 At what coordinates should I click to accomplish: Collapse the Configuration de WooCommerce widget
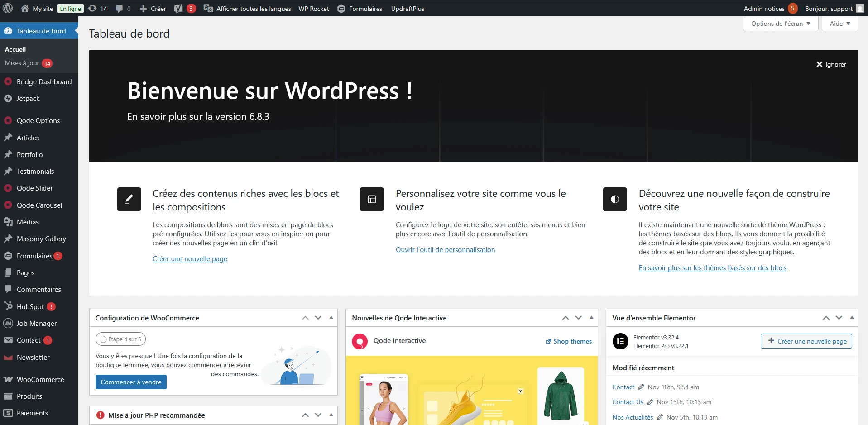tap(331, 318)
